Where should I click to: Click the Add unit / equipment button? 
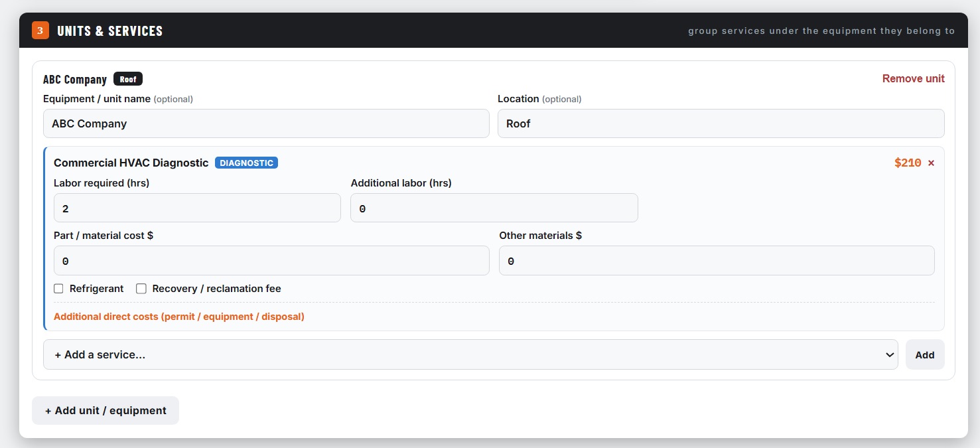pos(105,410)
